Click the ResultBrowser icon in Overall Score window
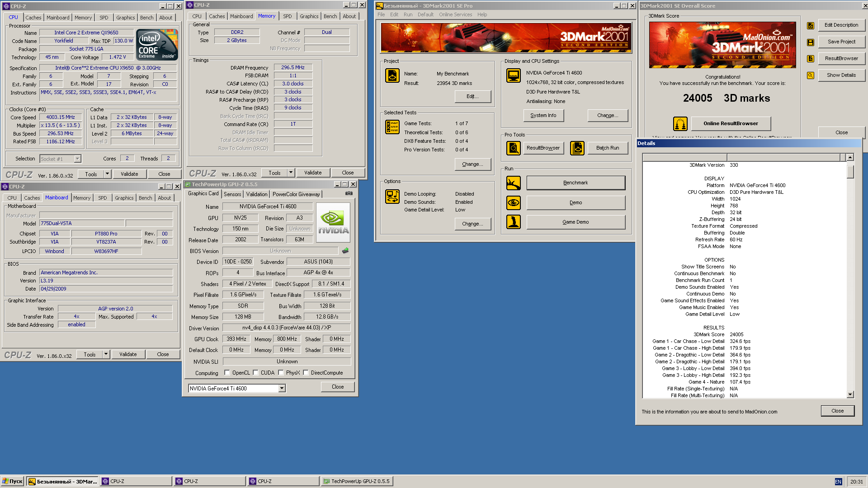This screenshot has height=488, width=868. (x=811, y=59)
